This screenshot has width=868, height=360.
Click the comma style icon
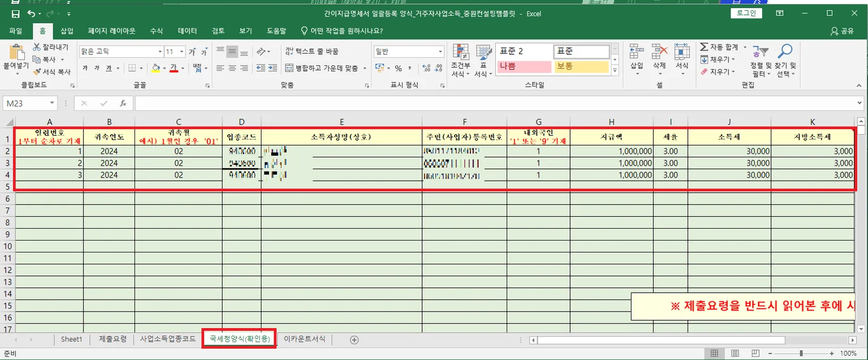[410, 68]
